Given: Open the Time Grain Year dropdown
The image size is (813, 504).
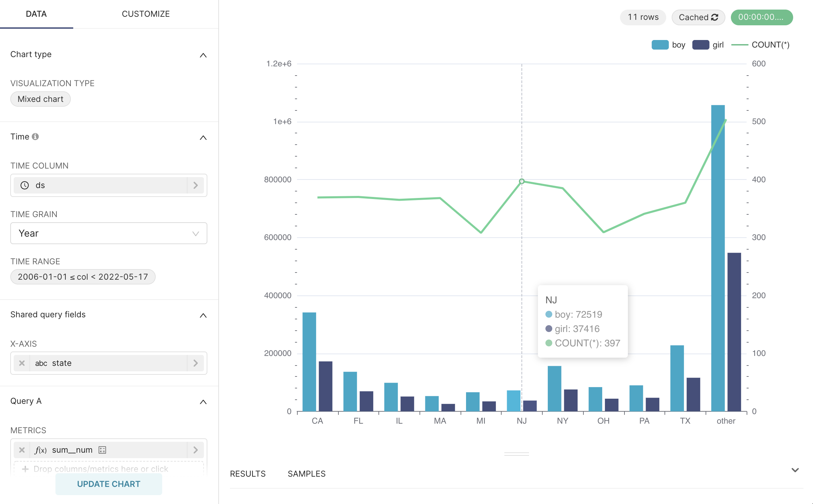Looking at the screenshot, I should tap(109, 234).
